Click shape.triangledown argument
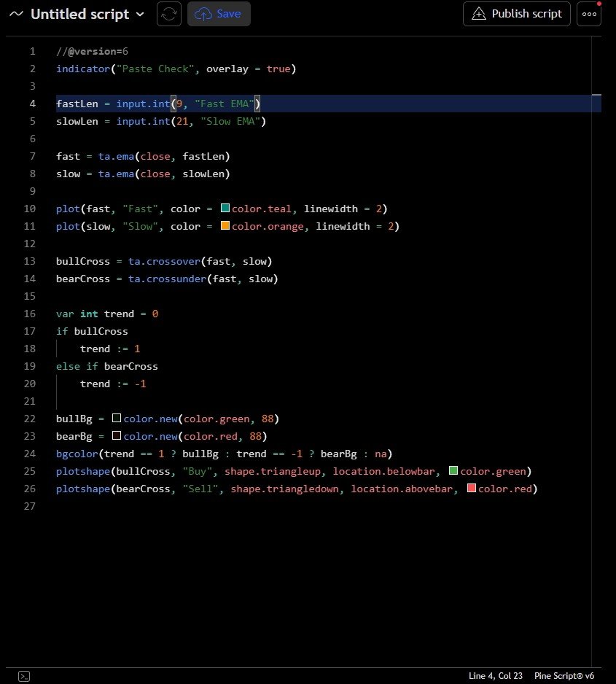This screenshot has width=616, height=684. 285,489
